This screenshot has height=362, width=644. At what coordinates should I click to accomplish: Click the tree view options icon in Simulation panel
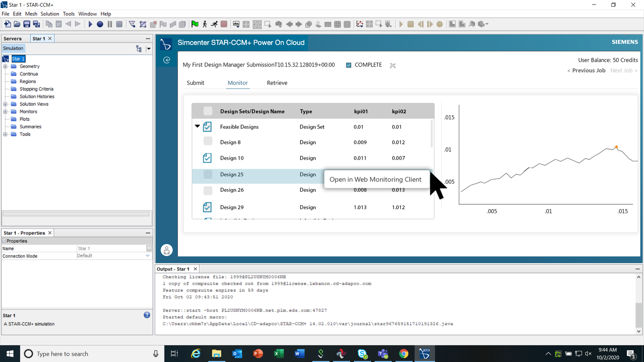click(x=139, y=49)
